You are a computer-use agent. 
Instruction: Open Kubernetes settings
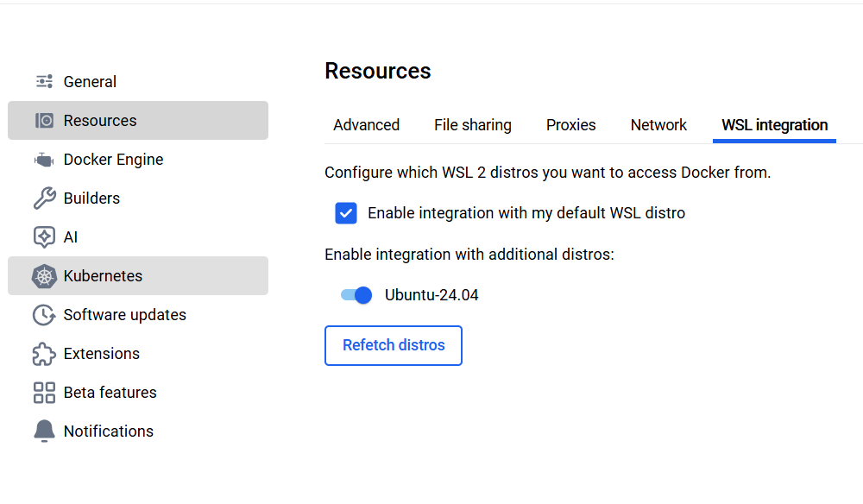(x=137, y=275)
